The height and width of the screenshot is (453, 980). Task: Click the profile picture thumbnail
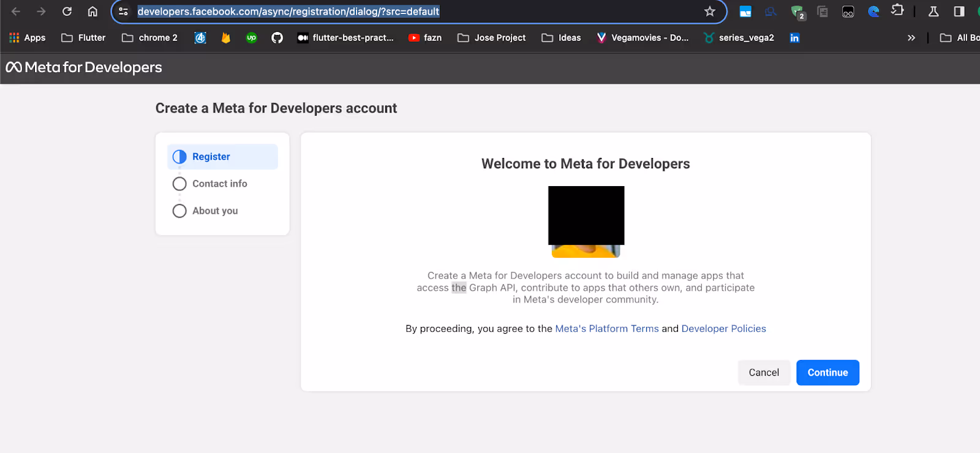coord(586,222)
